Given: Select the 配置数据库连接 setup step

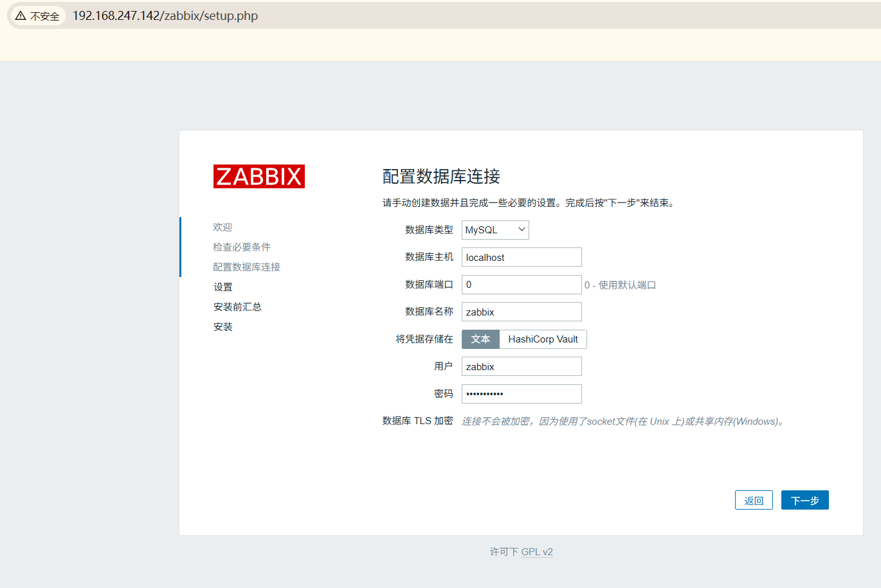Looking at the screenshot, I should (247, 267).
